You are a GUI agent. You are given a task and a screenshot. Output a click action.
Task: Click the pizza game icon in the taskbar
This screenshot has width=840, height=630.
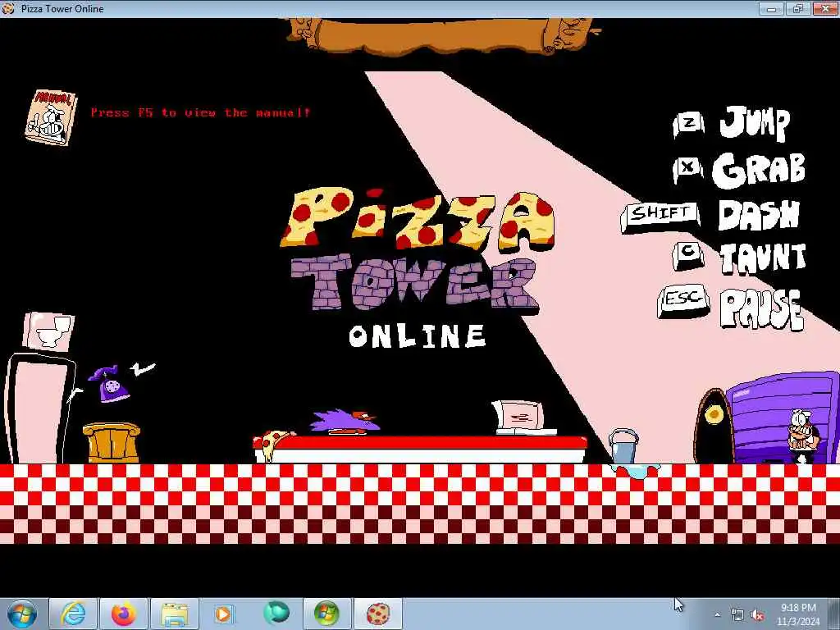[377, 614]
